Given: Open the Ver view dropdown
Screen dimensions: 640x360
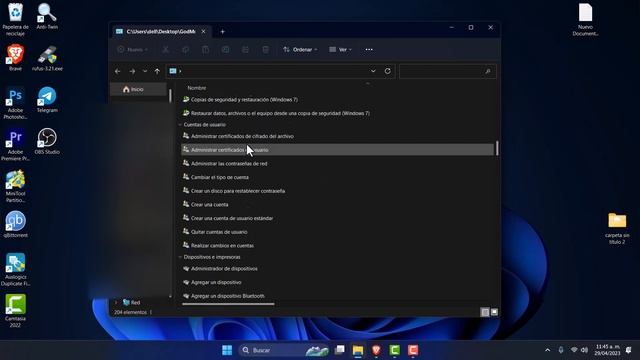Looking at the screenshot, I should click(340, 49).
